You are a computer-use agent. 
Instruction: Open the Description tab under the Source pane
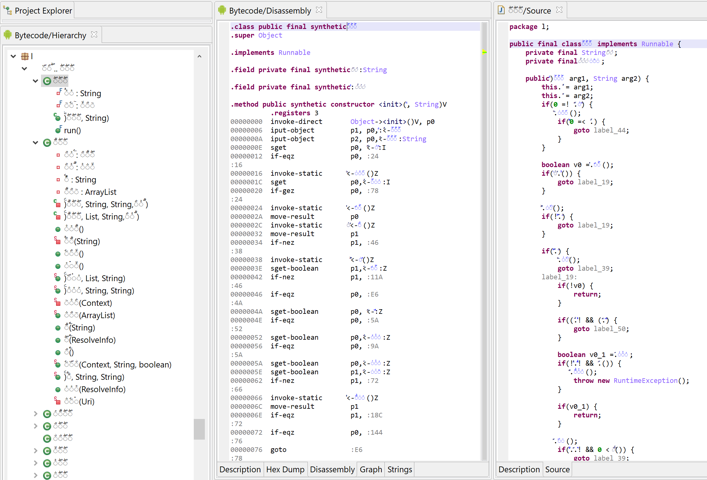[x=519, y=469]
